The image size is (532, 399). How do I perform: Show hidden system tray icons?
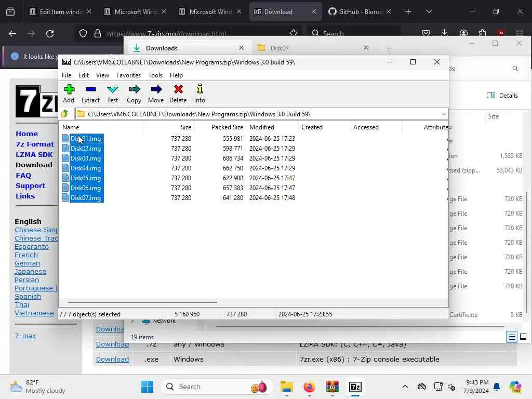pyautogui.click(x=405, y=387)
